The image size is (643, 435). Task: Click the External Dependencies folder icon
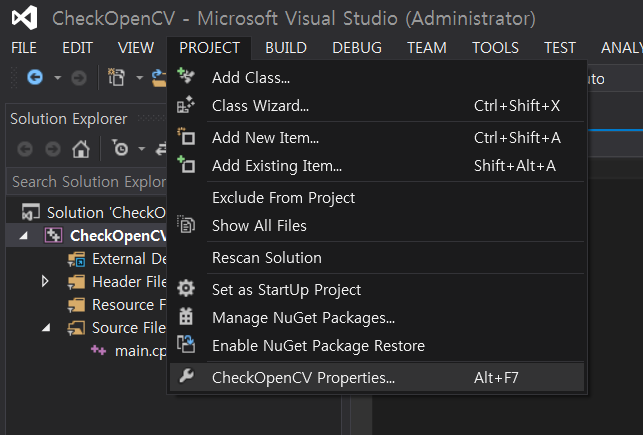pyautogui.click(x=77, y=259)
